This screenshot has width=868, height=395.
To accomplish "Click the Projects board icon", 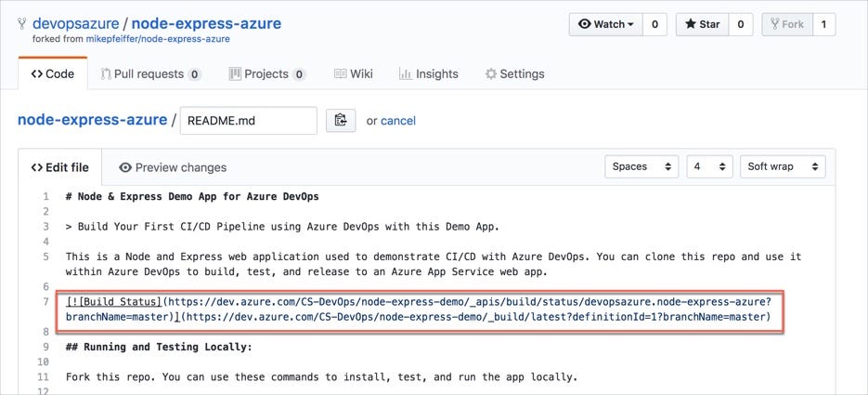I will pyautogui.click(x=235, y=73).
